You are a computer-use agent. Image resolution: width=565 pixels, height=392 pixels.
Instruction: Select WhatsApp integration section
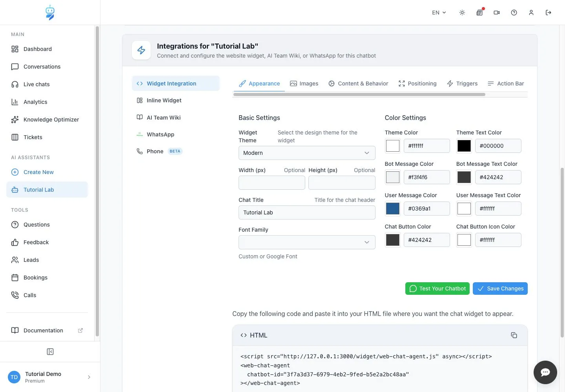(x=176, y=134)
